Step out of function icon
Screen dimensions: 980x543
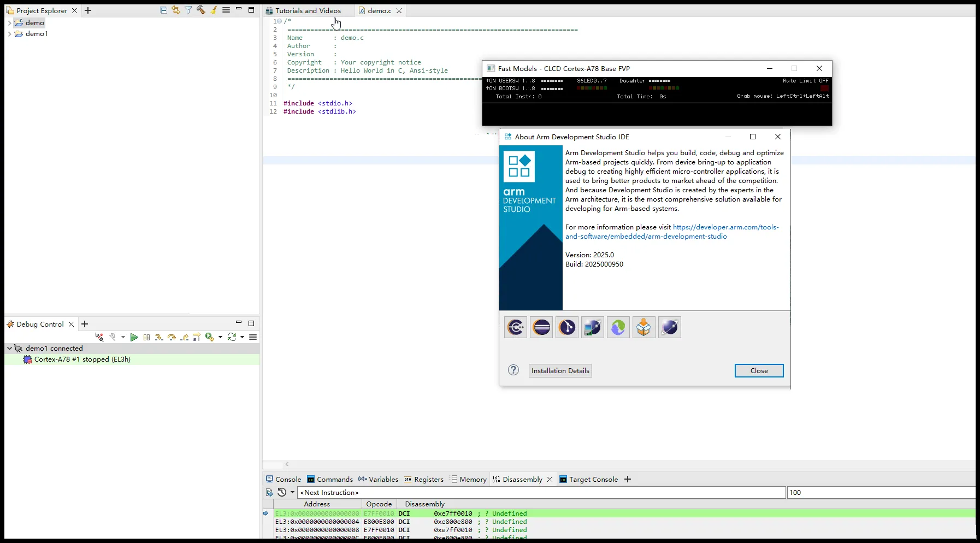coord(185,338)
